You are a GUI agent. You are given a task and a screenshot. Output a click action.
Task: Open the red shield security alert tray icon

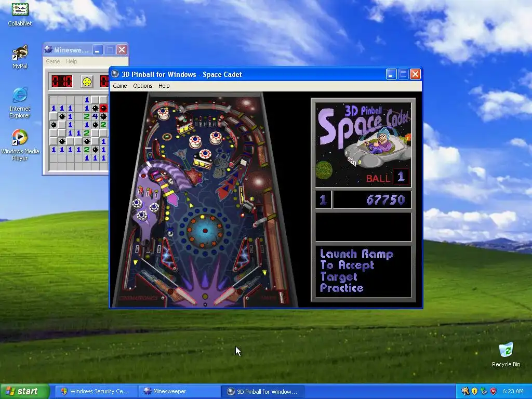pyautogui.click(x=493, y=391)
